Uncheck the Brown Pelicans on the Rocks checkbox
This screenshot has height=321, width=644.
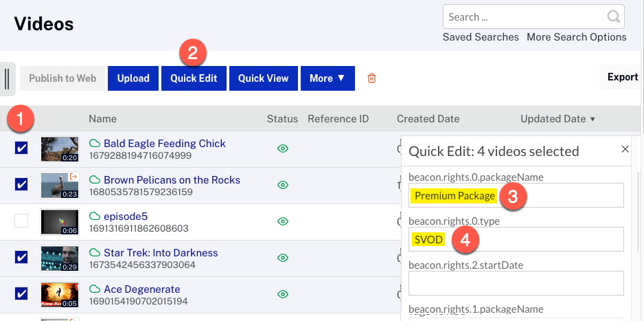coord(21,184)
